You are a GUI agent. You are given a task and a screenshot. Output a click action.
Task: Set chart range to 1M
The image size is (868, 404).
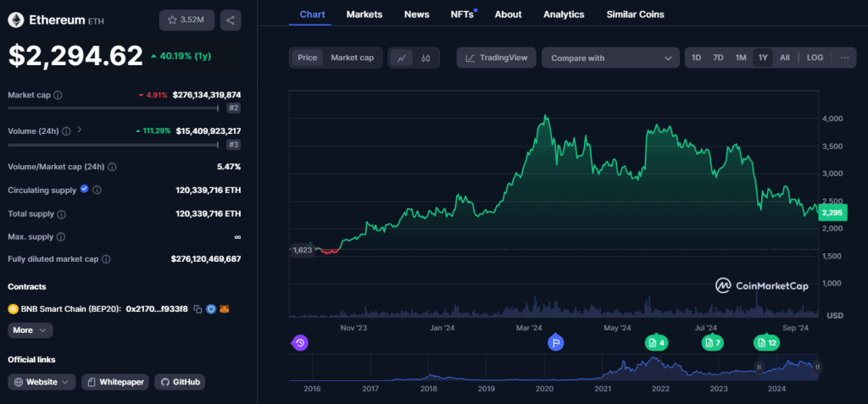pyautogui.click(x=741, y=58)
